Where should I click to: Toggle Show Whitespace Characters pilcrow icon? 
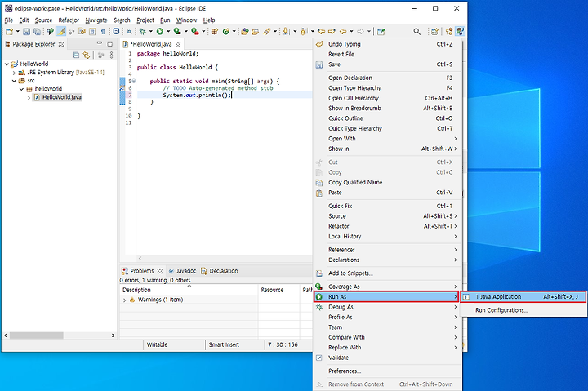click(x=103, y=32)
